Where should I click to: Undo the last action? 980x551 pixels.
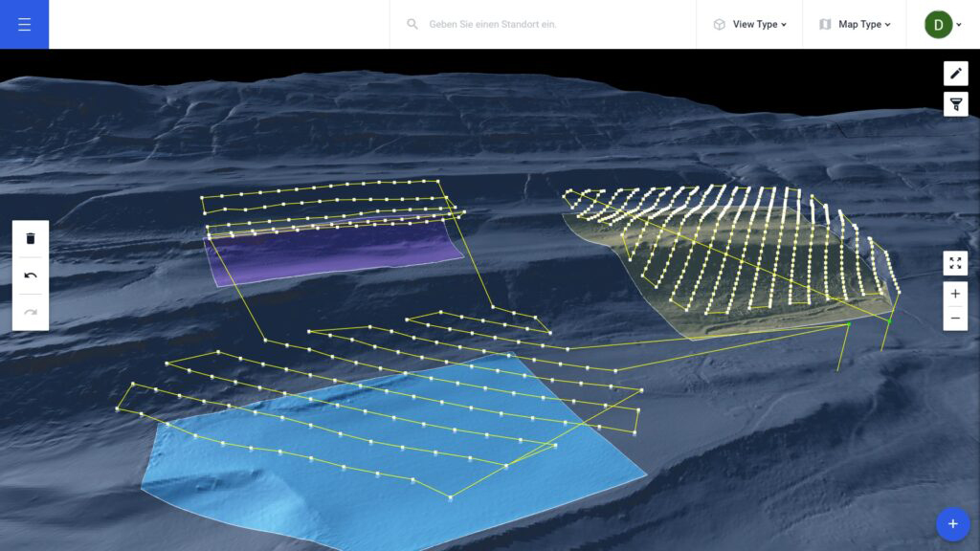[31, 275]
